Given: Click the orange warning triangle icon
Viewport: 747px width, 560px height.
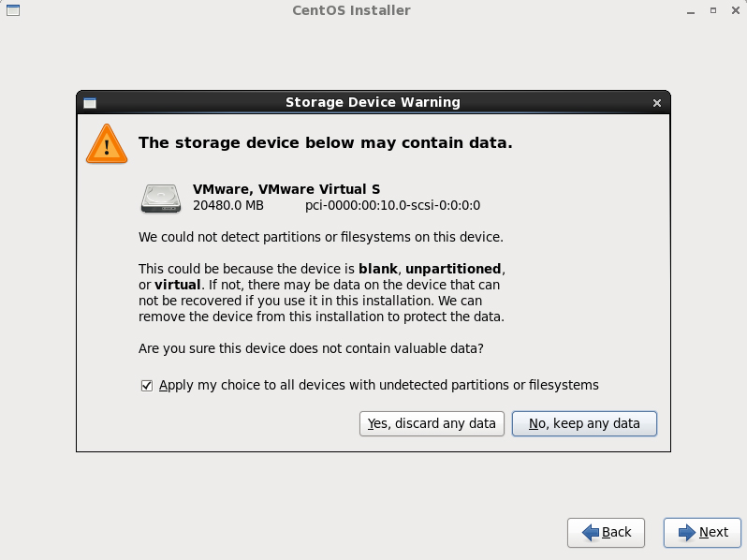Looking at the screenshot, I should tap(107, 143).
